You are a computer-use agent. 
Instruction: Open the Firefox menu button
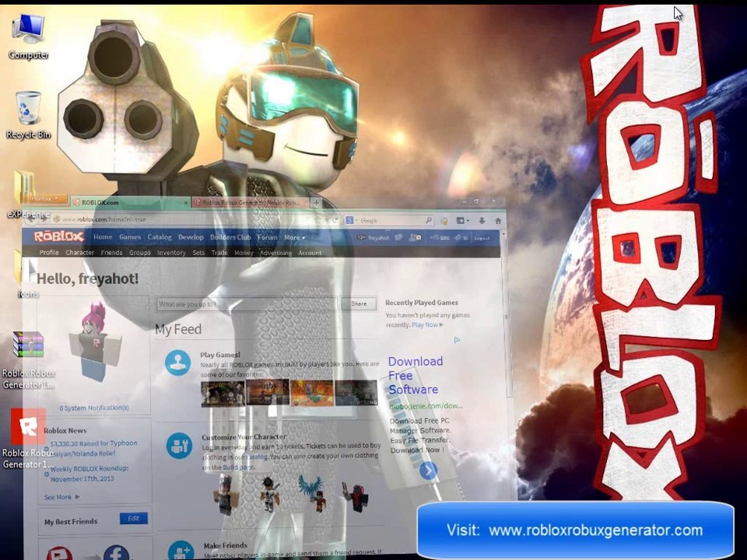[x=46, y=198]
